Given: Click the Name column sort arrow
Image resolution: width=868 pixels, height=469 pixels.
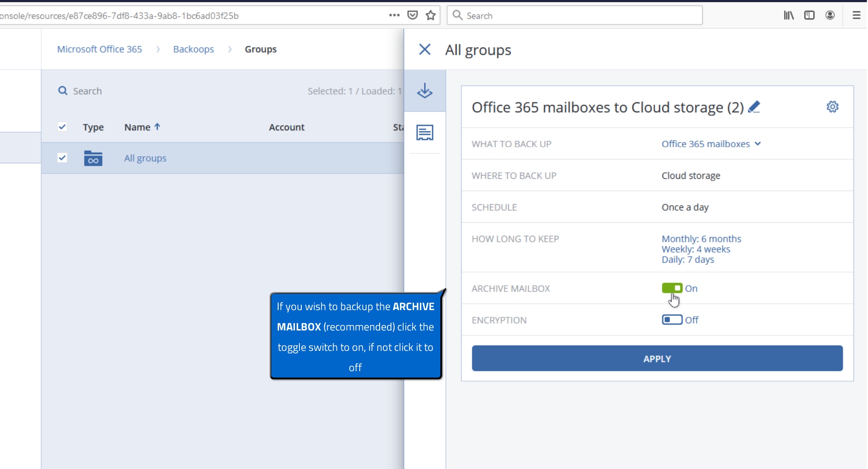Looking at the screenshot, I should coord(157,127).
